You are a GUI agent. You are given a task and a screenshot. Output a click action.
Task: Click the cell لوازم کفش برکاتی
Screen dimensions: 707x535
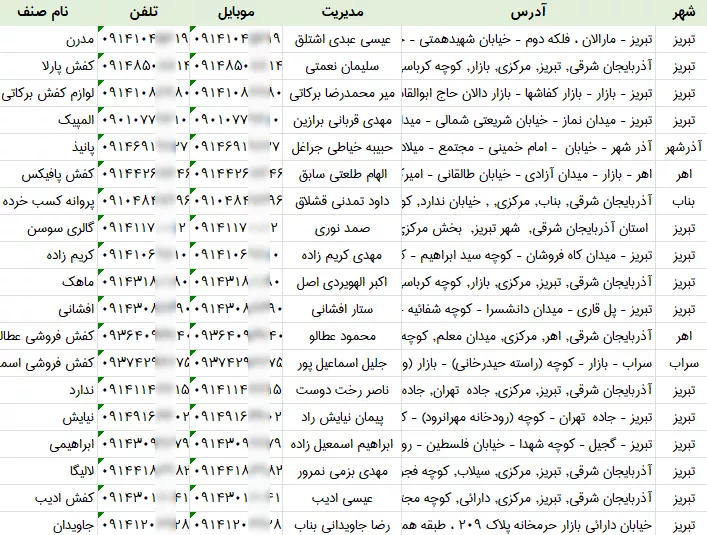[49, 94]
